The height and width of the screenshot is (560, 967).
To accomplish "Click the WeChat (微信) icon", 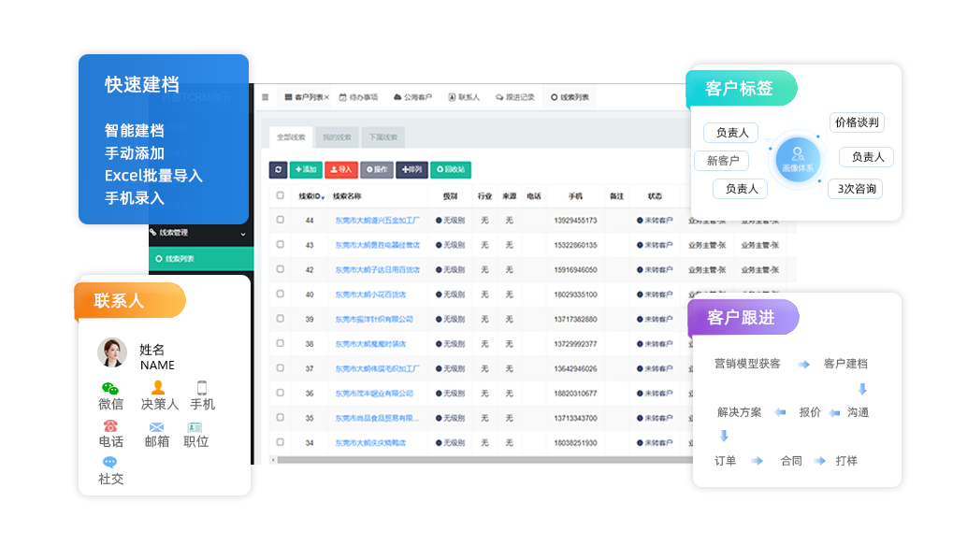I will pos(110,388).
